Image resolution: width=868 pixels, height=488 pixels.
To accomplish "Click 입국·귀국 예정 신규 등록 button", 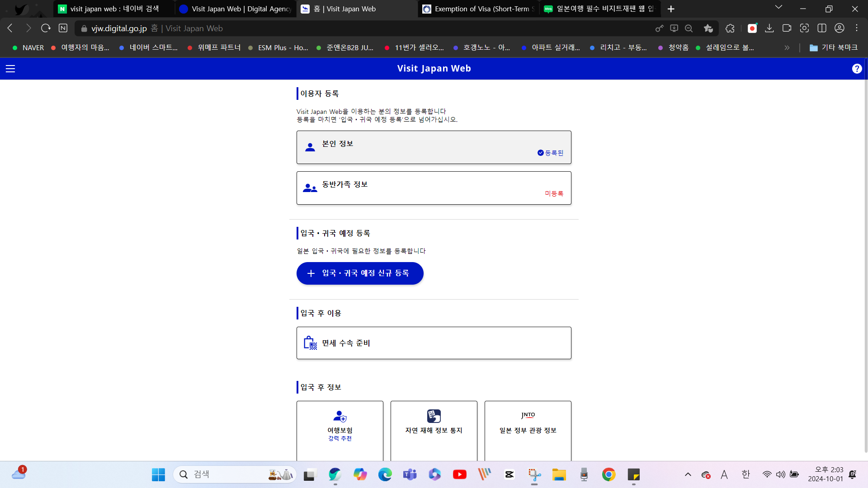I will coord(360,273).
